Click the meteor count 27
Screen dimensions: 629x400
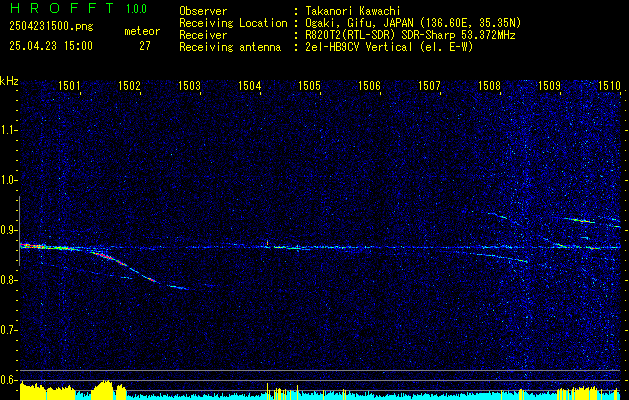(145, 46)
